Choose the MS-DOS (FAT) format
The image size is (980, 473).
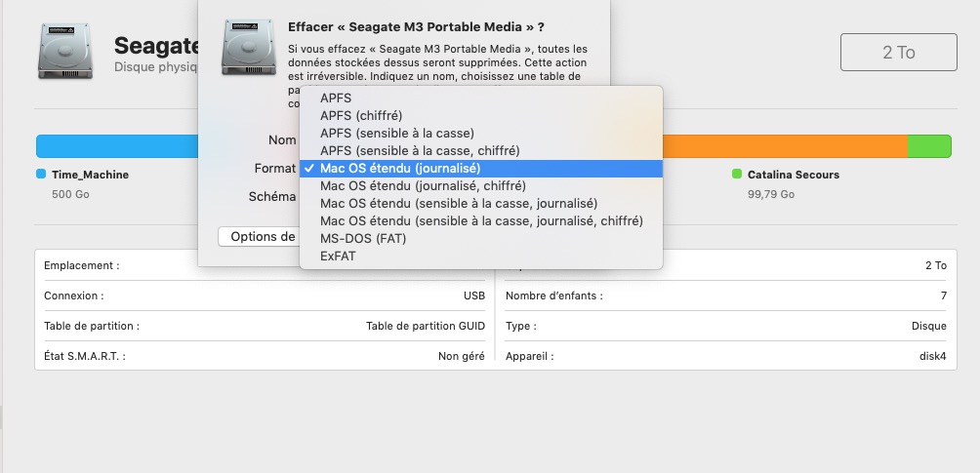(x=363, y=239)
